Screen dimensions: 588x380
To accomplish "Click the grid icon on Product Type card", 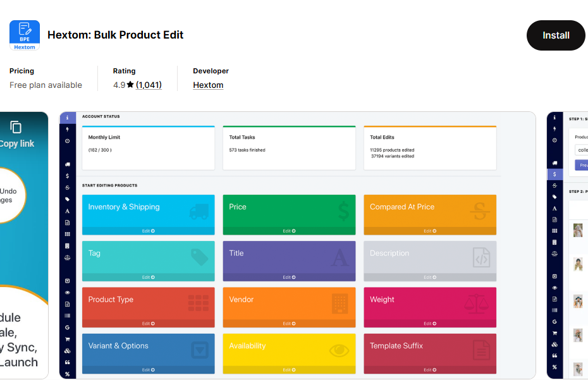I will [199, 303].
